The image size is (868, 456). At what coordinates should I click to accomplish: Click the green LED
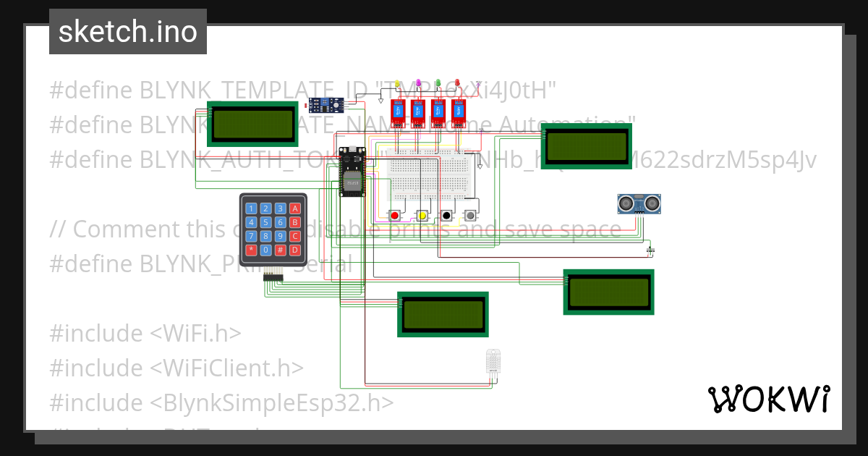(x=438, y=83)
